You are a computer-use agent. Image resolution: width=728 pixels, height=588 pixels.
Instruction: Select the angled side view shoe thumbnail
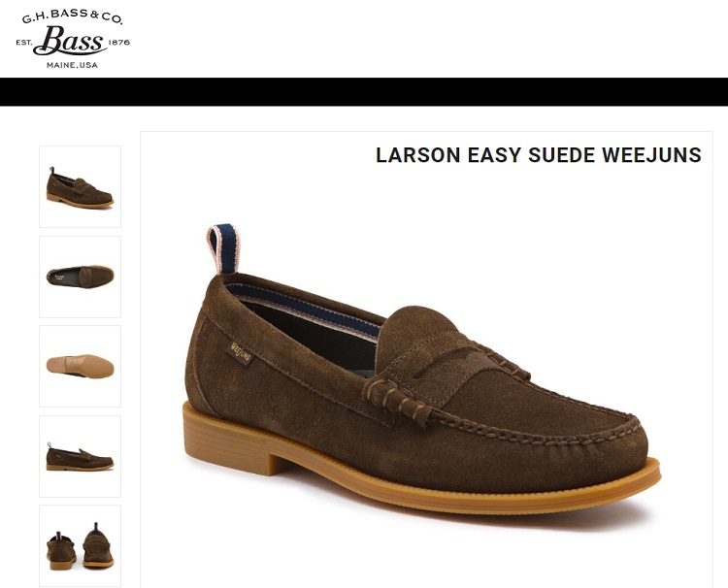[80, 186]
